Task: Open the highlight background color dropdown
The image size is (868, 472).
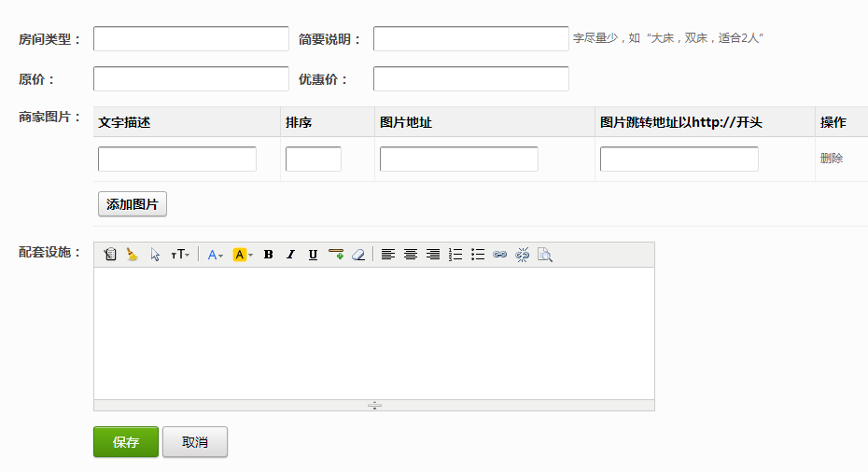Action: (243, 255)
